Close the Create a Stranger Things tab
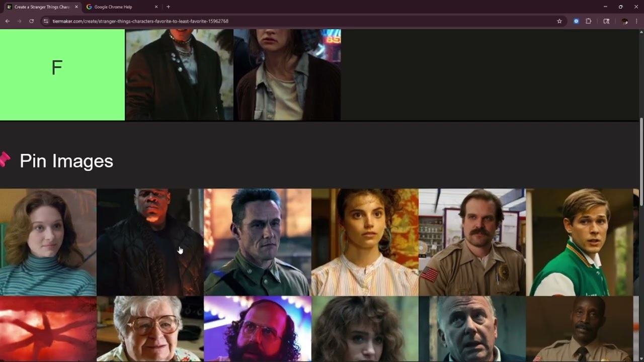 (x=76, y=7)
